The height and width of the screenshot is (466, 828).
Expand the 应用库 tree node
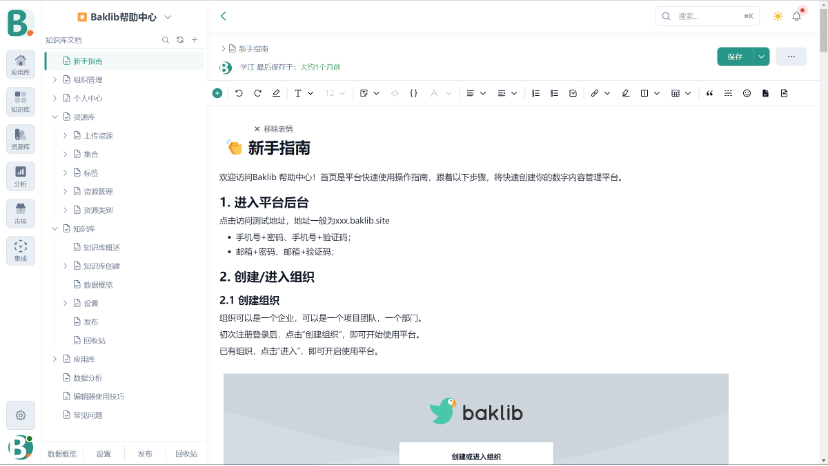pyautogui.click(x=55, y=359)
